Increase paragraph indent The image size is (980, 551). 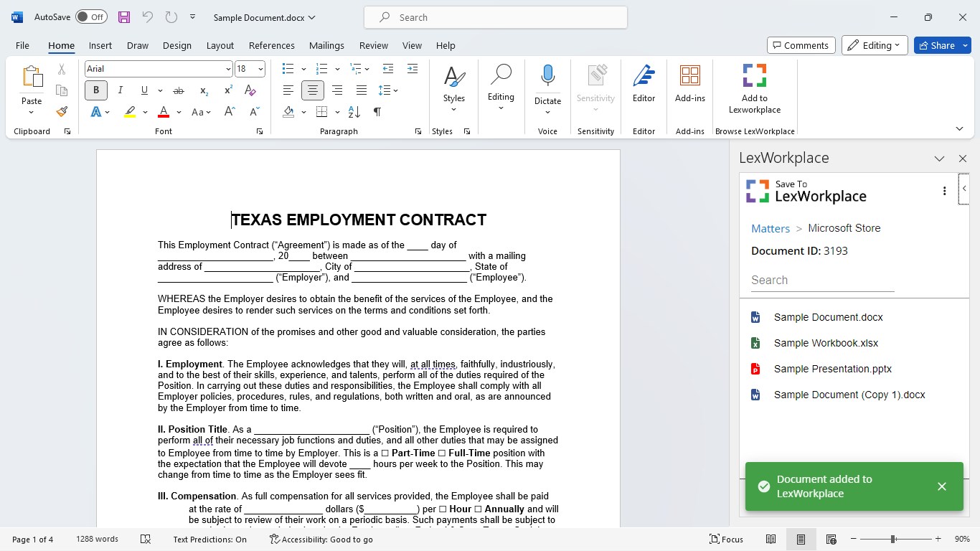413,69
